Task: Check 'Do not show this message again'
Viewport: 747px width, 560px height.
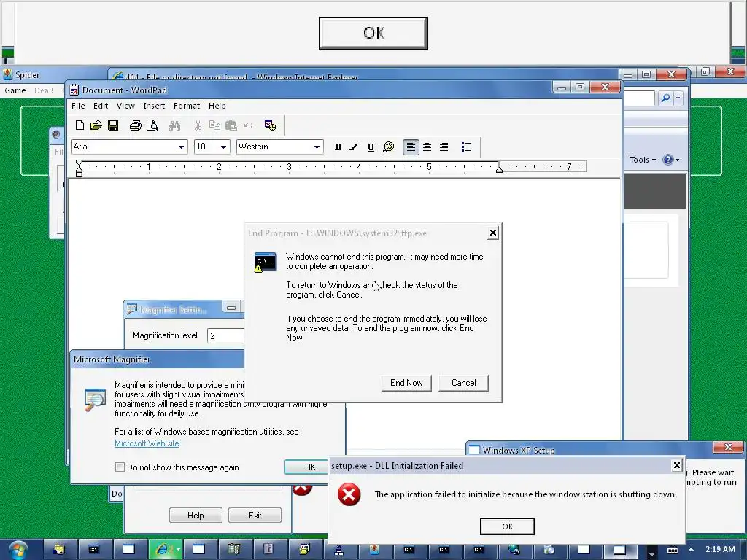Action: coord(120,467)
